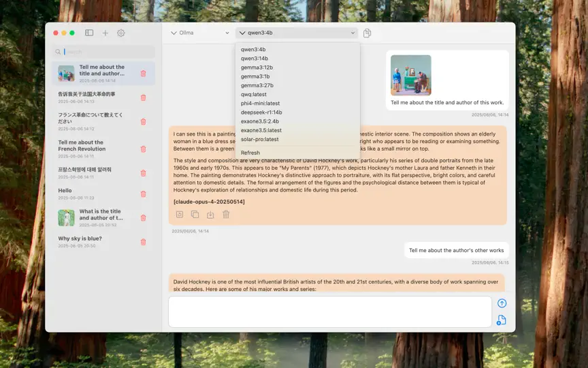
Task: Delete the Chinese French Revolution chat
Action: (143, 97)
